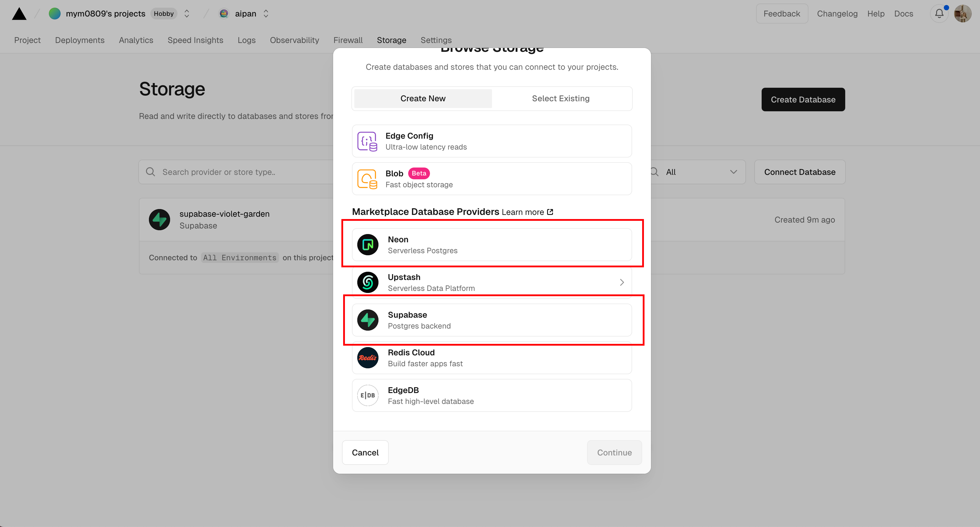Open the notifications bell

pos(939,14)
